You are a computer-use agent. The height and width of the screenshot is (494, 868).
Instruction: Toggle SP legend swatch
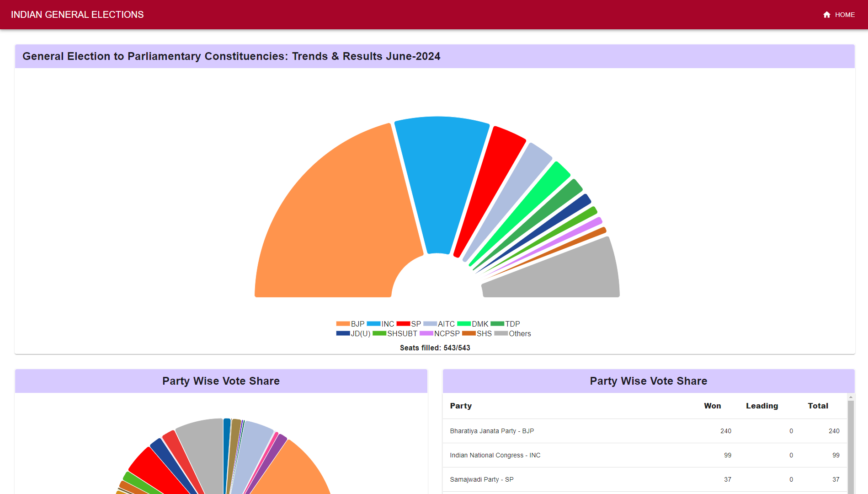403,324
